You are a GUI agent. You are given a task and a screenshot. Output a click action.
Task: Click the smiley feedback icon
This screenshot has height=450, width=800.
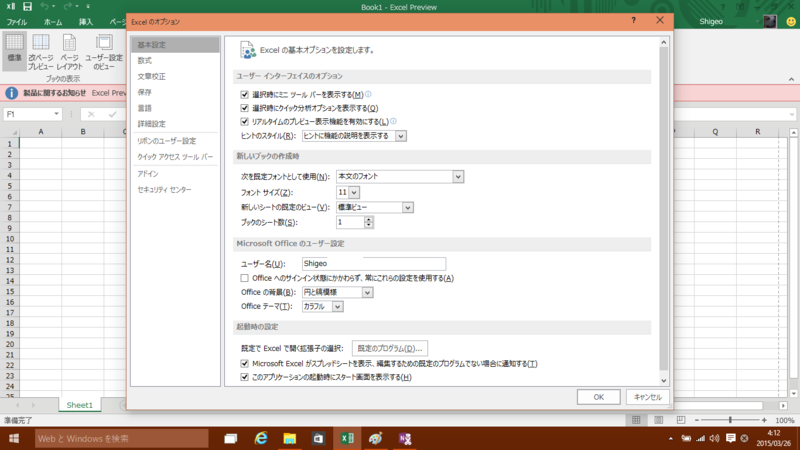click(x=791, y=21)
